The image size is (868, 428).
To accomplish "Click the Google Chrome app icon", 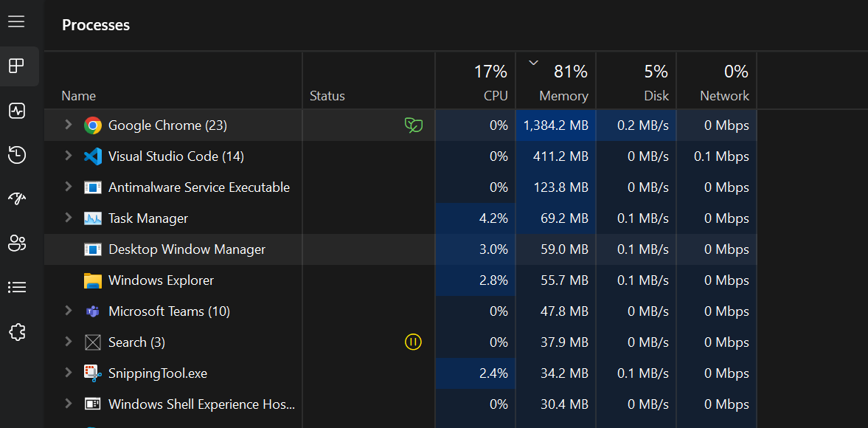I will click(x=92, y=125).
